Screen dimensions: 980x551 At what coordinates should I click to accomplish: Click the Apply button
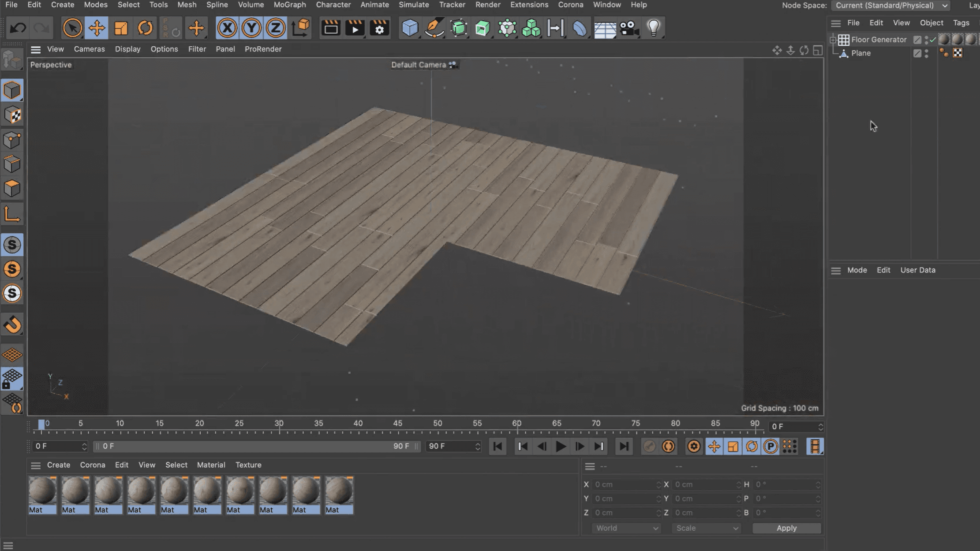pyautogui.click(x=786, y=528)
